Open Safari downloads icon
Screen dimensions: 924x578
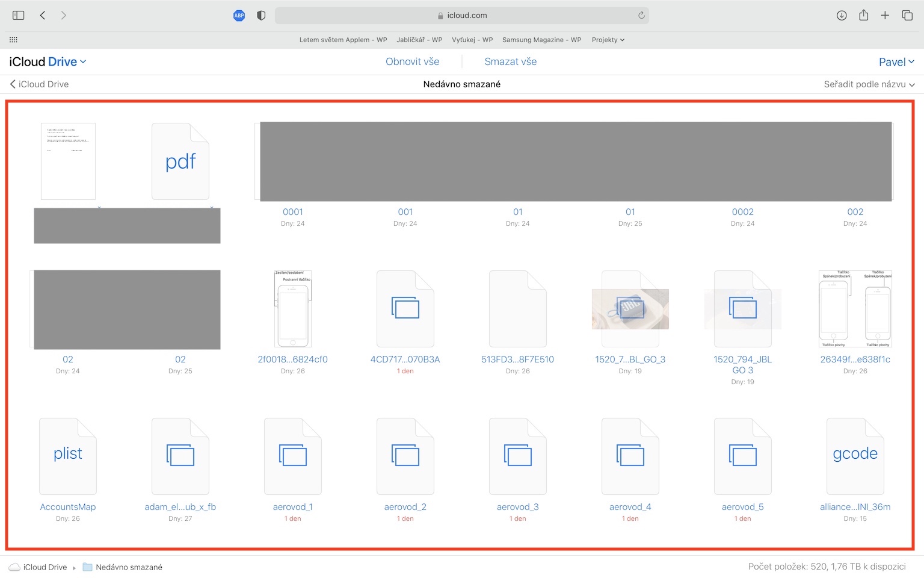click(x=842, y=16)
